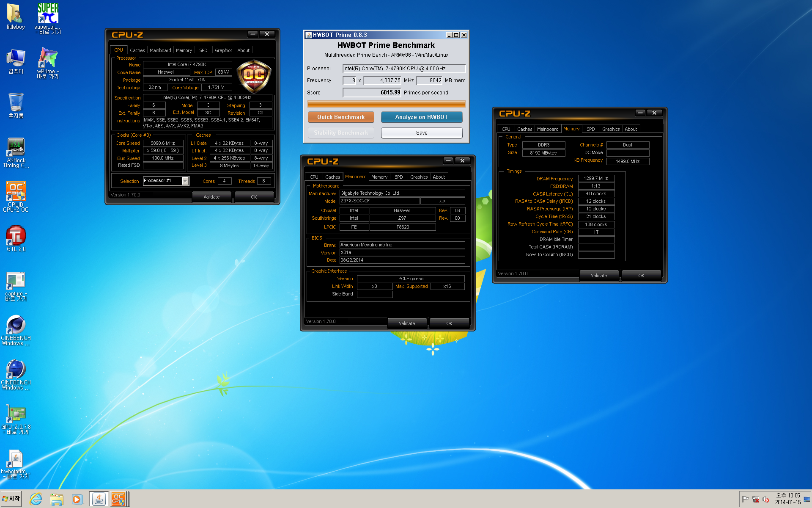The width and height of the screenshot is (812, 508).
Task: Open the wPrime shortcut desktop icon
Action: pyautogui.click(x=48, y=63)
